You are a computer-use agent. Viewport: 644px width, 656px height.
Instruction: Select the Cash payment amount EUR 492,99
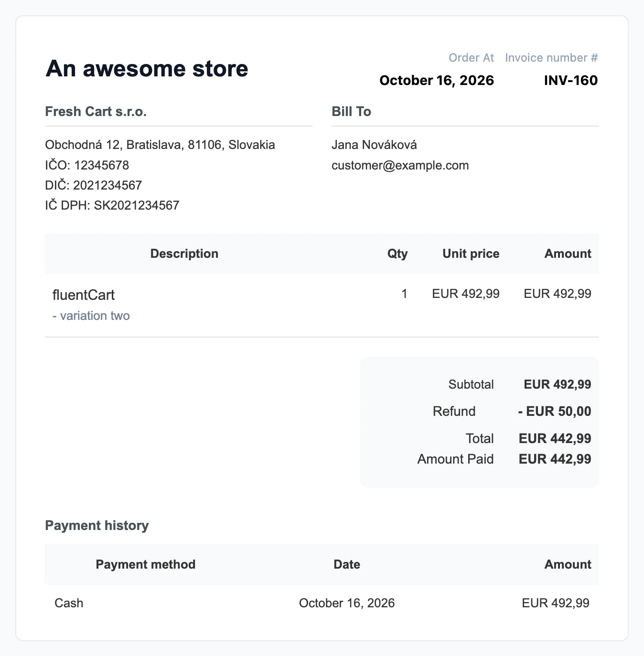click(x=556, y=603)
